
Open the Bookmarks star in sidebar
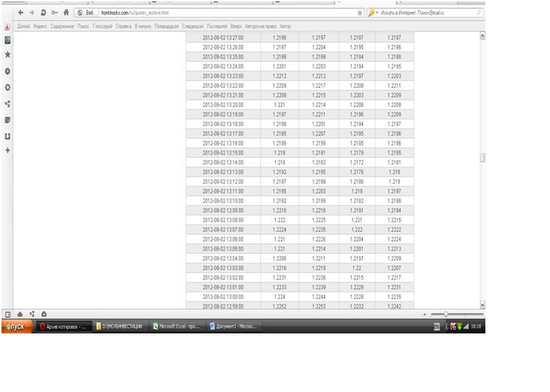[x=8, y=55]
